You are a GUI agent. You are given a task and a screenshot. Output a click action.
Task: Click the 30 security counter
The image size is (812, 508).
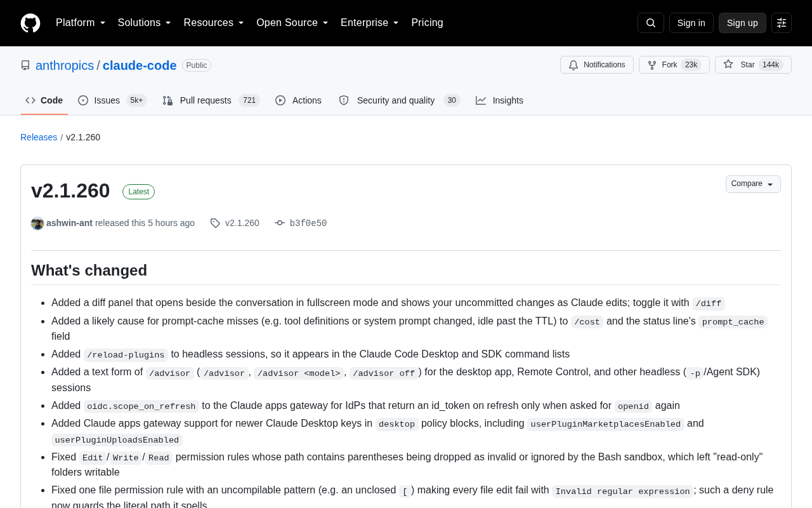click(x=452, y=100)
